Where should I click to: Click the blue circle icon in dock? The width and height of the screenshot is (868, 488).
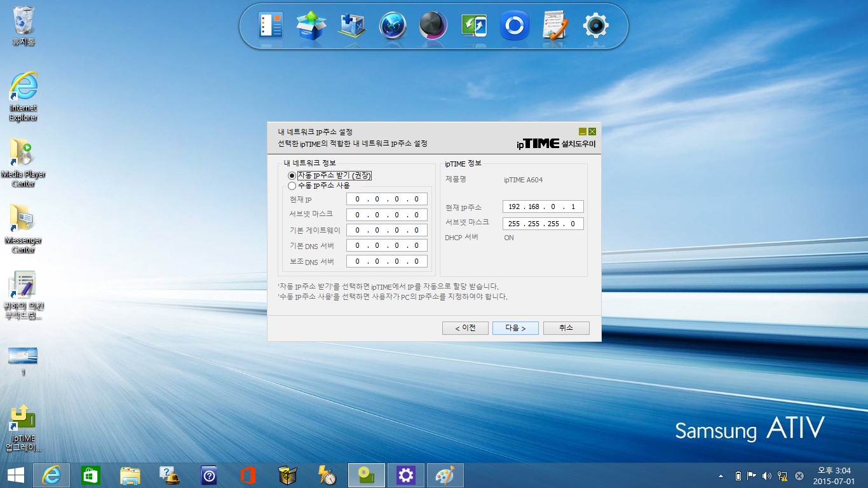514,25
